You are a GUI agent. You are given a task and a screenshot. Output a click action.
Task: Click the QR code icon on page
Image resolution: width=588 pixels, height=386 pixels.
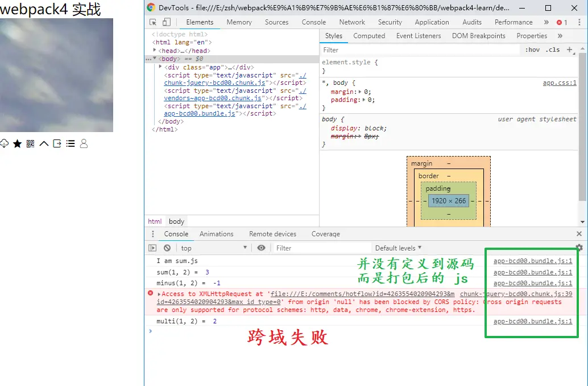tap(30, 143)
